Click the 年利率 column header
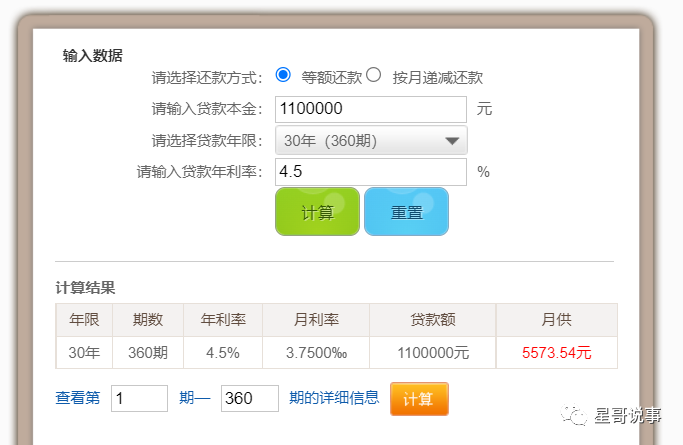 (223, 320)
